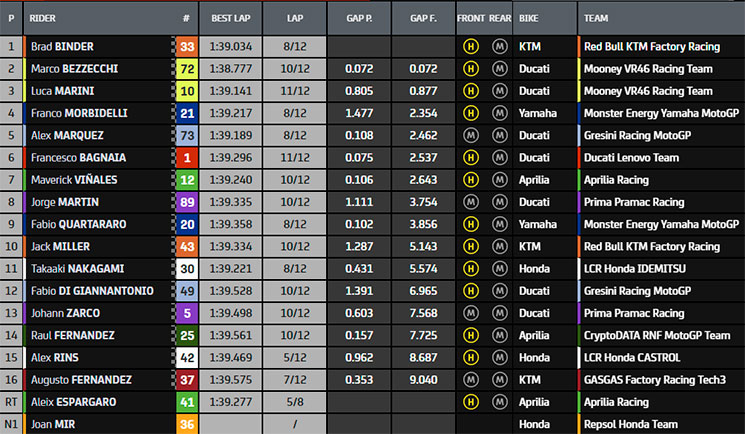Click Jorge Martin's front medium tyre icon
The image size is (745, 434).
tap(470, 202)
